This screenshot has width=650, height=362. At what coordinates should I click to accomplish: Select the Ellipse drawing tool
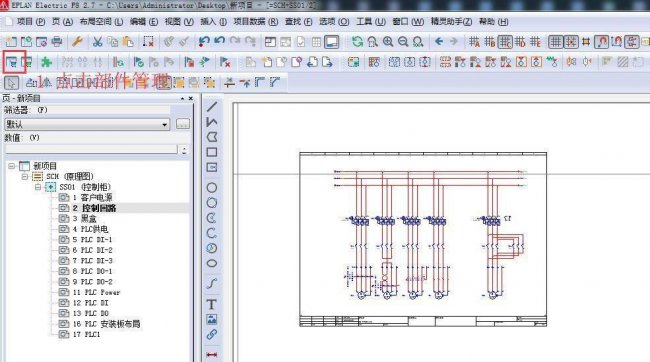[212, 263]
